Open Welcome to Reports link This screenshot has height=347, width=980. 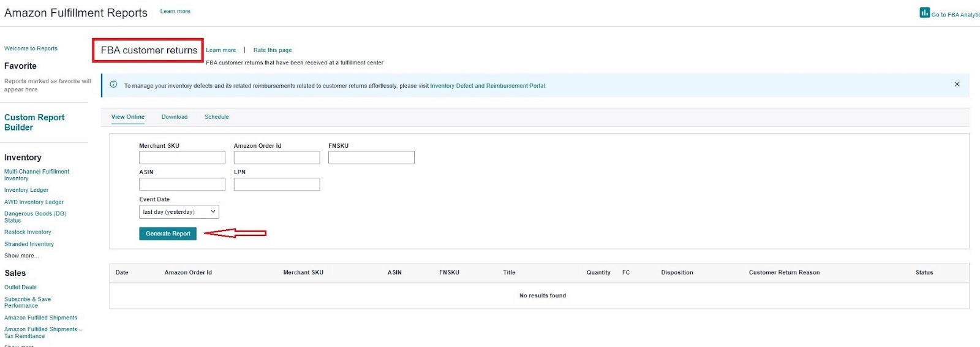[x=31, y=48]
